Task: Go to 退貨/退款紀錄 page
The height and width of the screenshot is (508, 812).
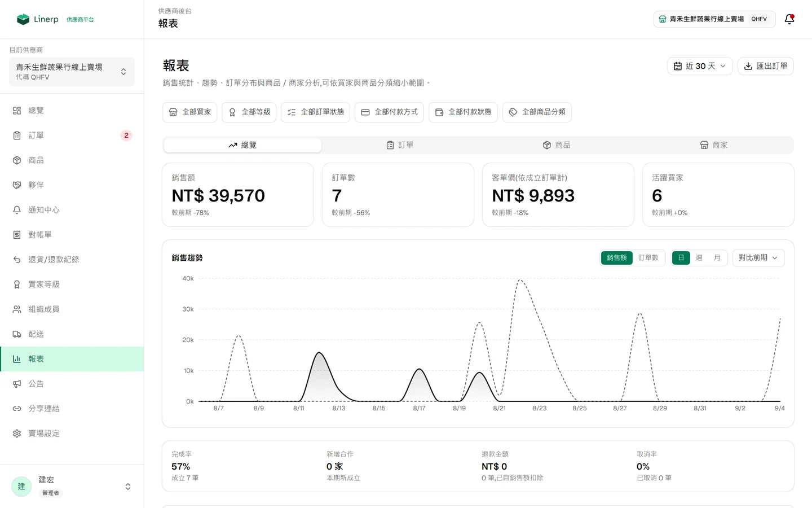Action: pos(72,260)
